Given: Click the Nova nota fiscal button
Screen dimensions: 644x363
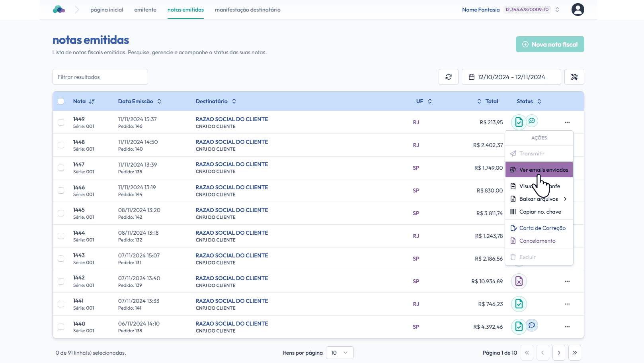Looking at the screenshot, I should (550, 44).
